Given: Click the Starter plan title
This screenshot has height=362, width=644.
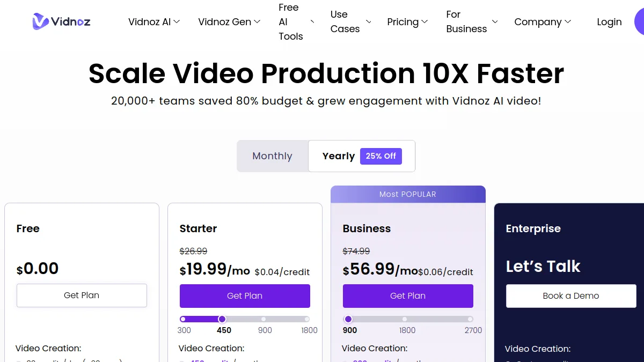Looking at the screenshot, I should pos(198,228).
